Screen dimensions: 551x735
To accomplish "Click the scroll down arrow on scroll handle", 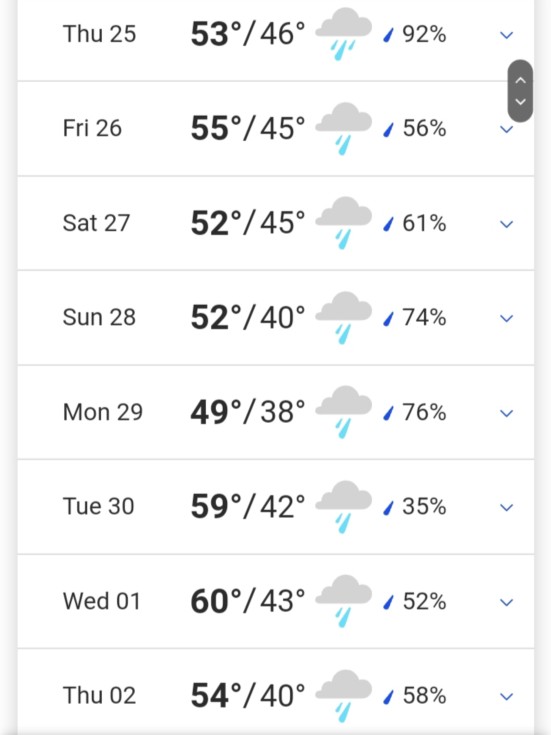I will click(x=520, y=101).
